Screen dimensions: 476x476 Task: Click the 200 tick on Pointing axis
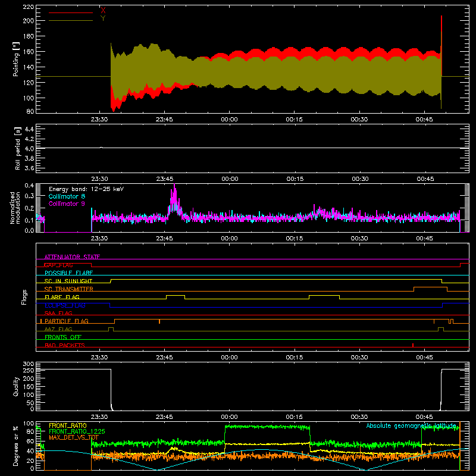pyautogui.click(x=29, y=21)
